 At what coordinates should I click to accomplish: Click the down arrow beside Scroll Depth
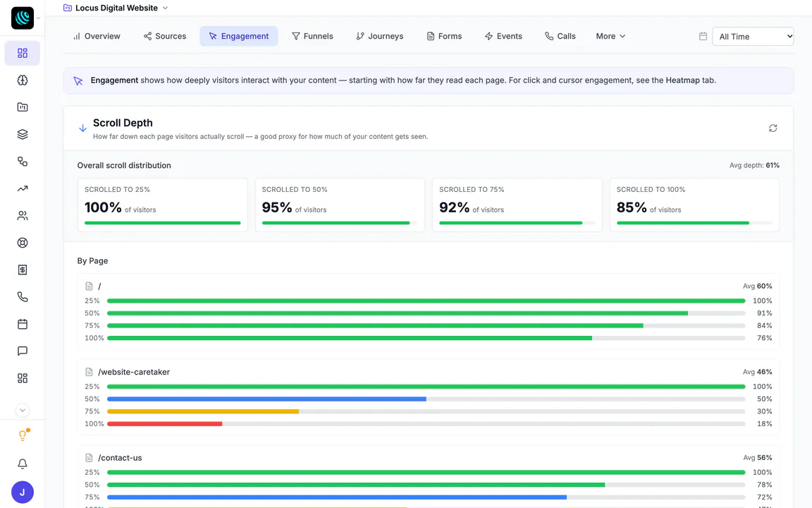[82, 128]
